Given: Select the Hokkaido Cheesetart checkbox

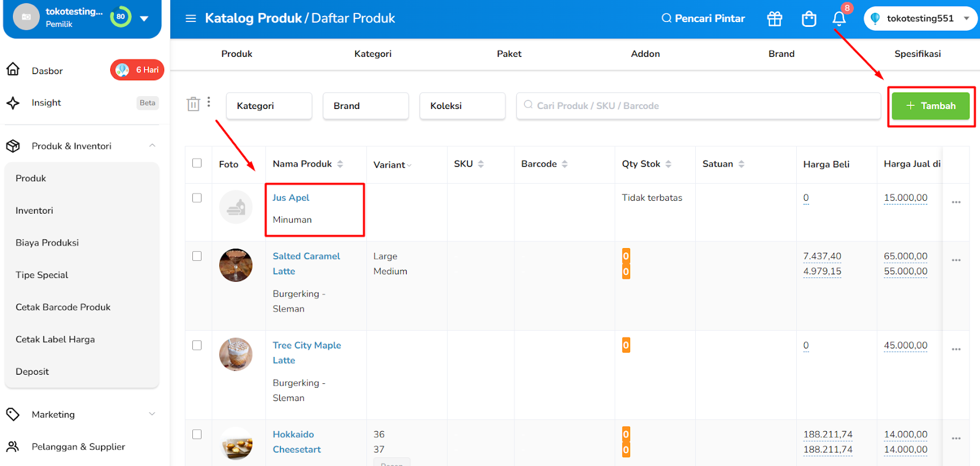Looking at the screenshot, I should 197,434.
